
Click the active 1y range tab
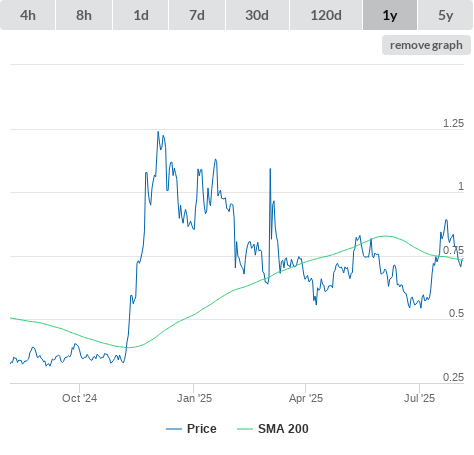tap(390, 15)
